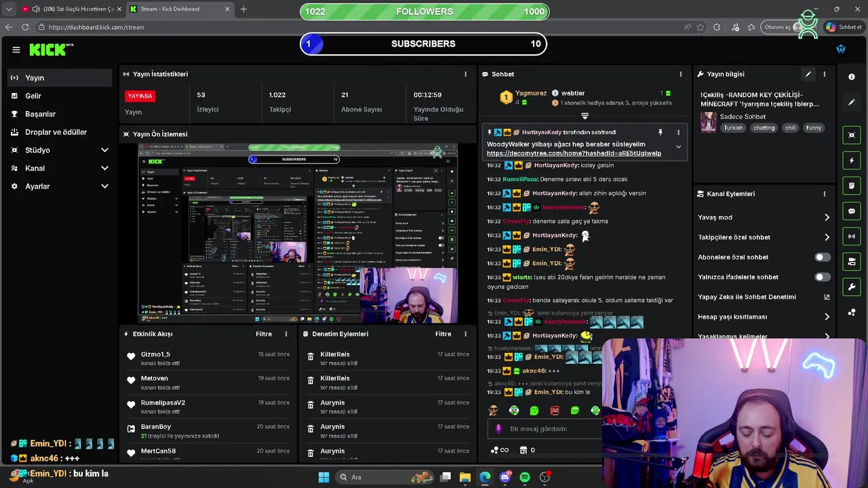This screenshot has height=488, width=868.
Task: Click the chatting stream tag
Action: 764,127
